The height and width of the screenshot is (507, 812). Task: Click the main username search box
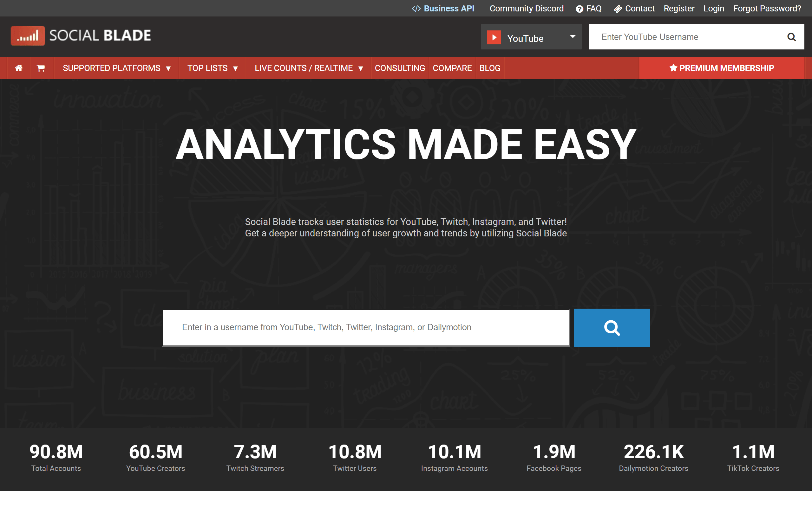click(366, 327)
